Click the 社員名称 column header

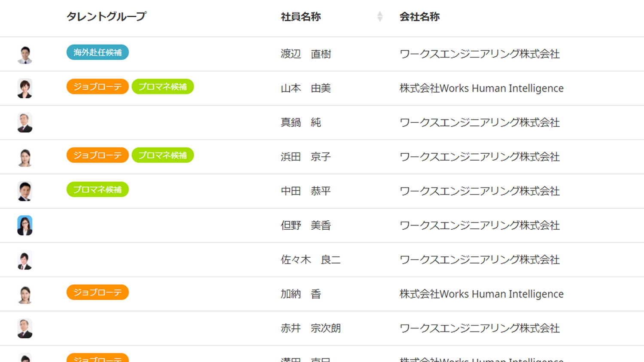pyautogui.click(x=301, y=17)
